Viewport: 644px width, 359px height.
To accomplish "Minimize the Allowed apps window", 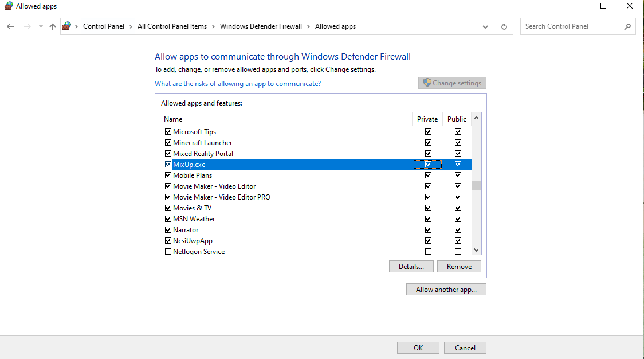I will tap(578, 6).
